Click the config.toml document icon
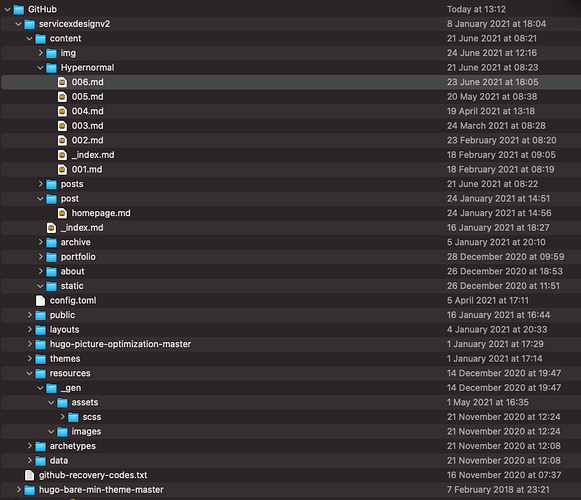 (x=40, y=301)
